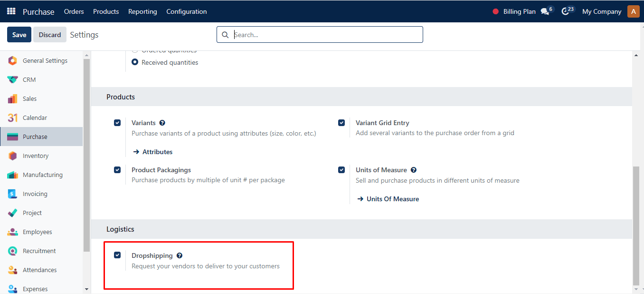Select the Sales sidebar icon

click(x=13, y=98)
